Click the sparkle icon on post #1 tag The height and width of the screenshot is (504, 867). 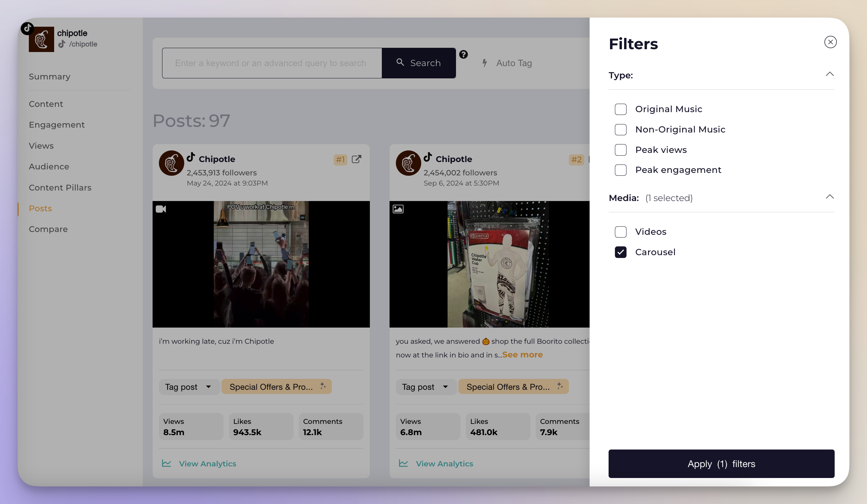(x=323, y=386)
